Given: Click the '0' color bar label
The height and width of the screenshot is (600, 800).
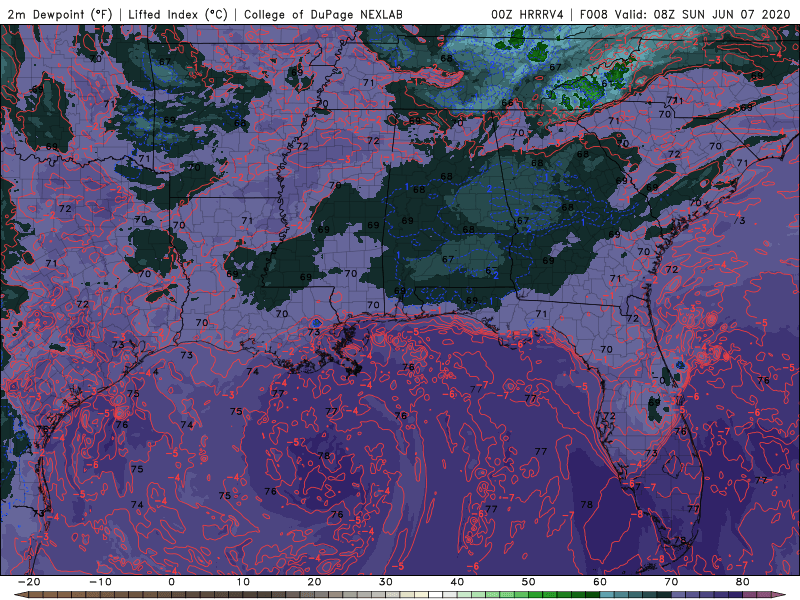Looking at the screenshot, I should tap(171, 582).
